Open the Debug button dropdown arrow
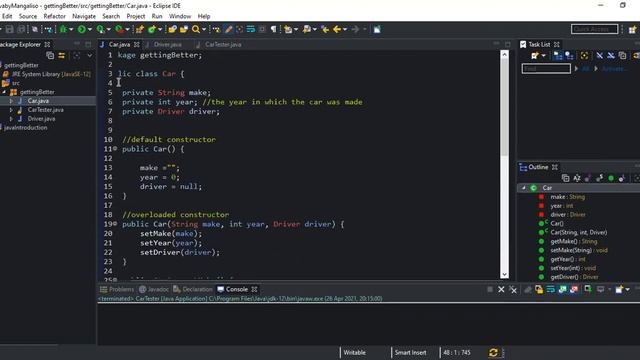 (71, 29)
